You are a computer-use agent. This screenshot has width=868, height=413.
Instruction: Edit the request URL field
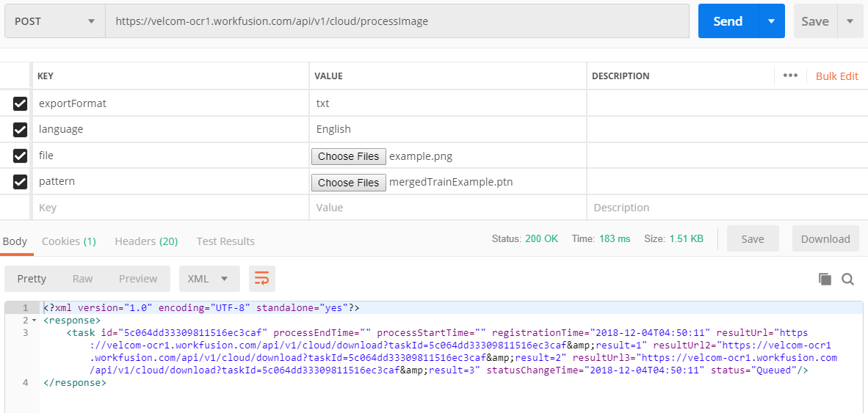[x=397, y=21]
